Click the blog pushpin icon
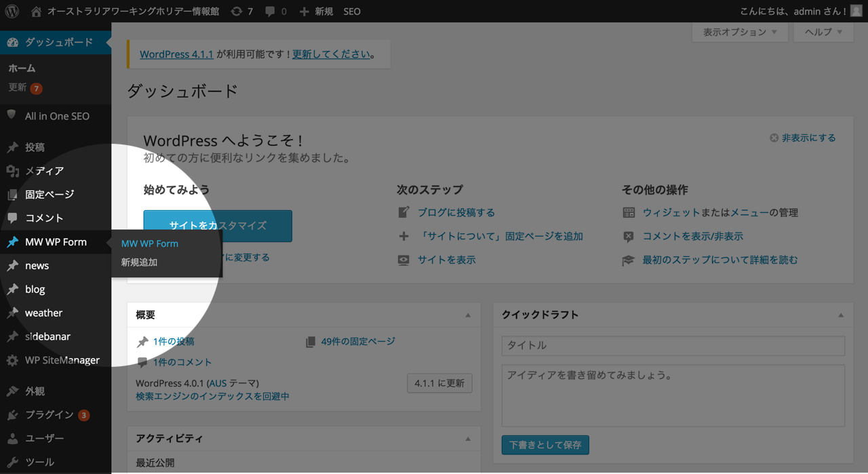 pos(12,290)
